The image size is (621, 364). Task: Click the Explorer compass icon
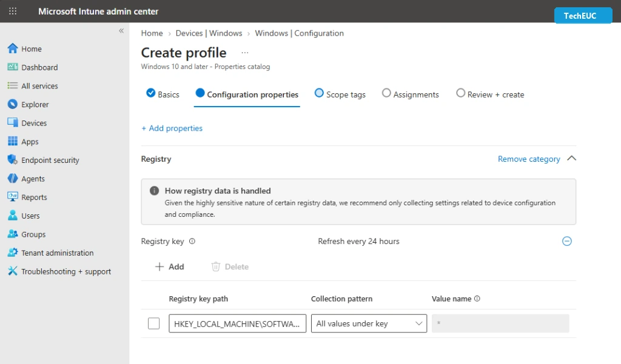pos(13,104)
